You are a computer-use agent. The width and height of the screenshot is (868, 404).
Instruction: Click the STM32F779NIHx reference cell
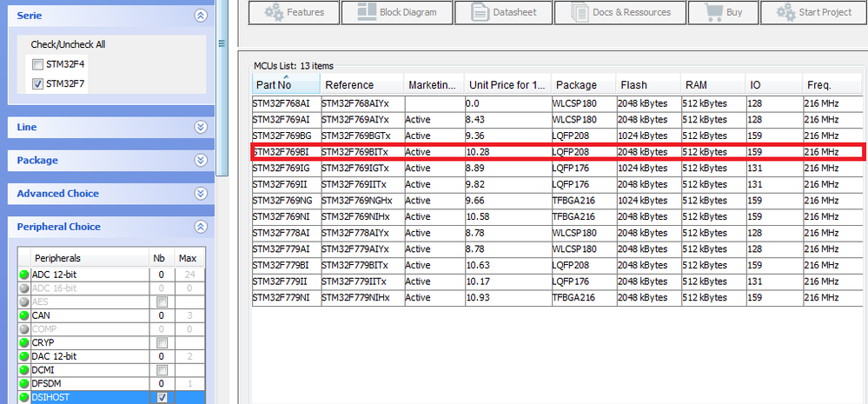point(362,298)
